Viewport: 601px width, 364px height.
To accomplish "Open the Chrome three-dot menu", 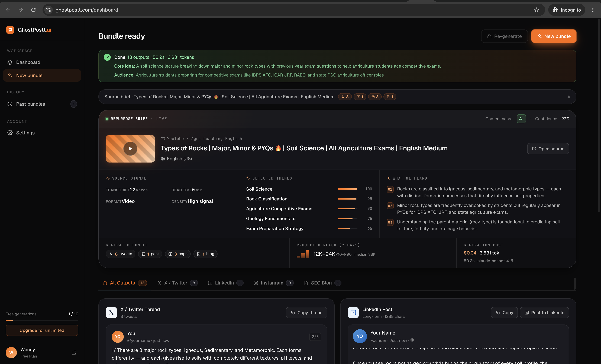I will pyautogui.click(x=593, y=10).
